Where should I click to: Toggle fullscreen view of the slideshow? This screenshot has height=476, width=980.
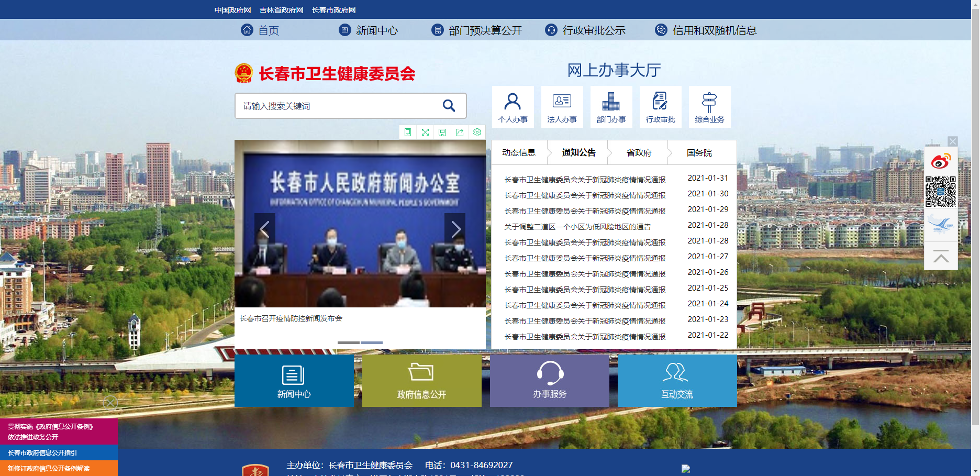[425, 132]
